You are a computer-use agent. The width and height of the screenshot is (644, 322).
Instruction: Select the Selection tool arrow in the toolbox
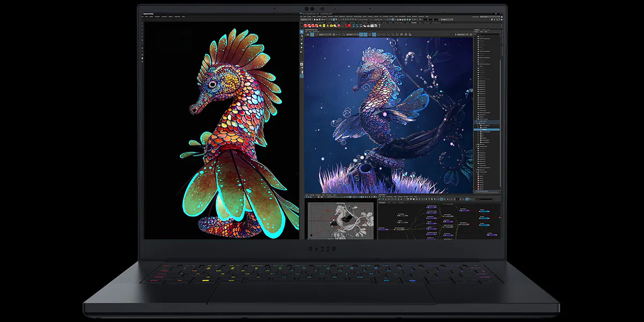click(x=302, y=31)
